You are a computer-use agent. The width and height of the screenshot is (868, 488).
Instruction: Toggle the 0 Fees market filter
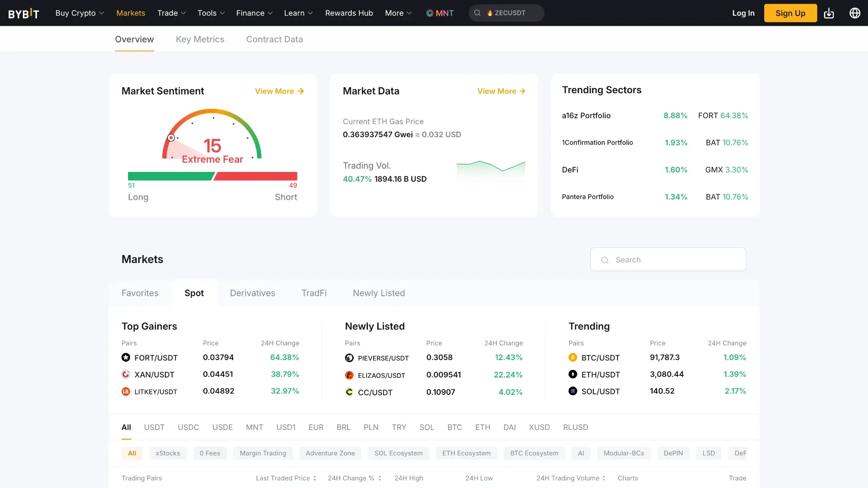pyautogui.click(x=210, y=453)
